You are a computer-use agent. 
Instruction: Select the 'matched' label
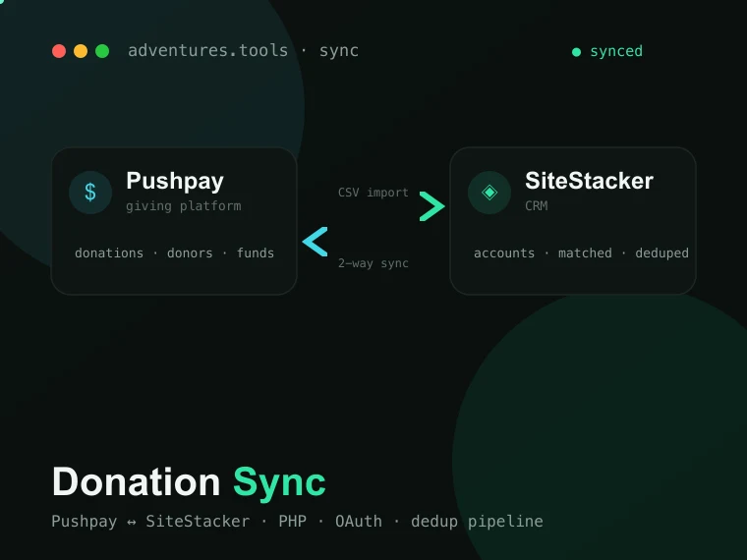click(x=585, y=252)
